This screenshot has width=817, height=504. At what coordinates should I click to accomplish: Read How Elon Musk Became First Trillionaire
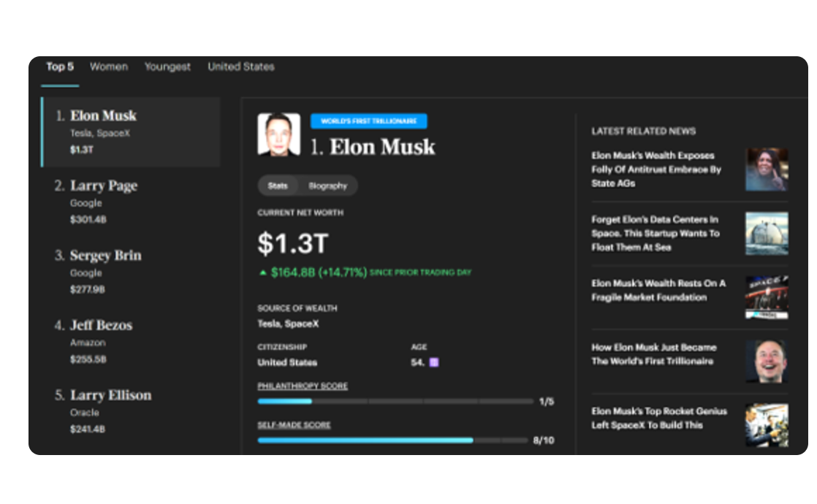[x=654, y=354]
